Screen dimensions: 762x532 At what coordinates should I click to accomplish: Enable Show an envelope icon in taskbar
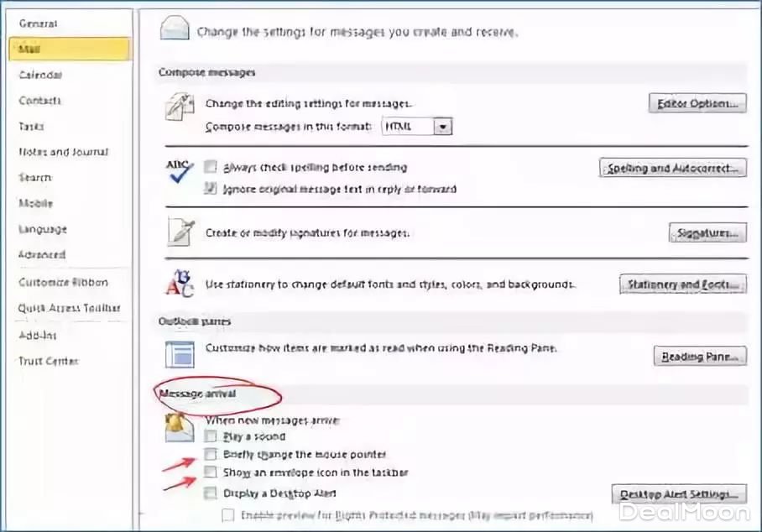211,472
